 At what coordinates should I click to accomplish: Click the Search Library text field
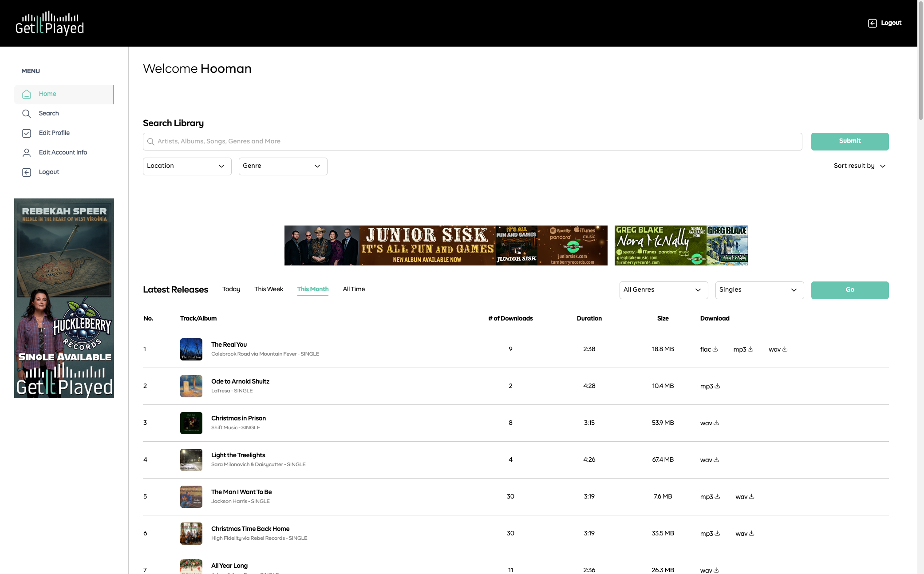click(472, 142)
